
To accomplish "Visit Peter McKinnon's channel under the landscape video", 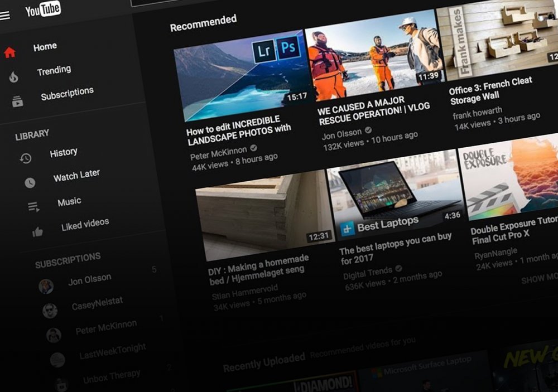I will click(219, 153).
